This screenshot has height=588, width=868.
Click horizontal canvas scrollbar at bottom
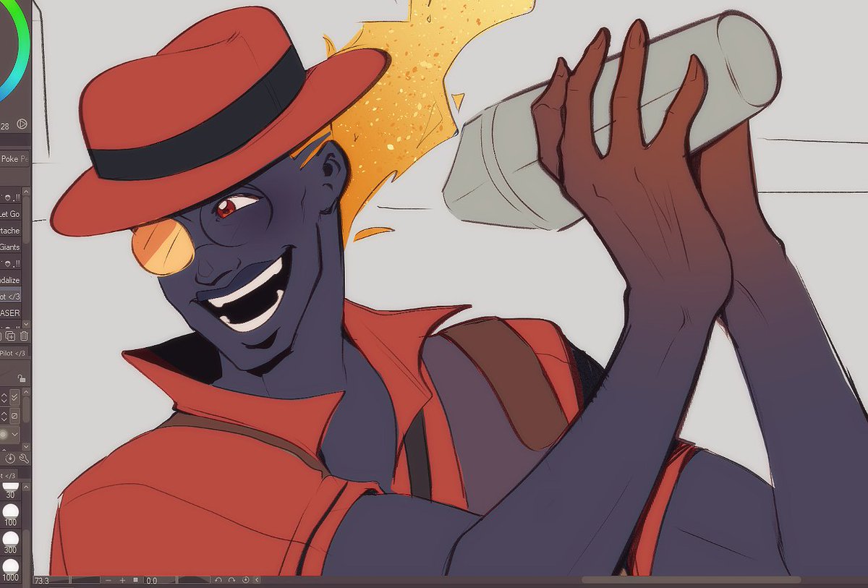coord(691,580)
